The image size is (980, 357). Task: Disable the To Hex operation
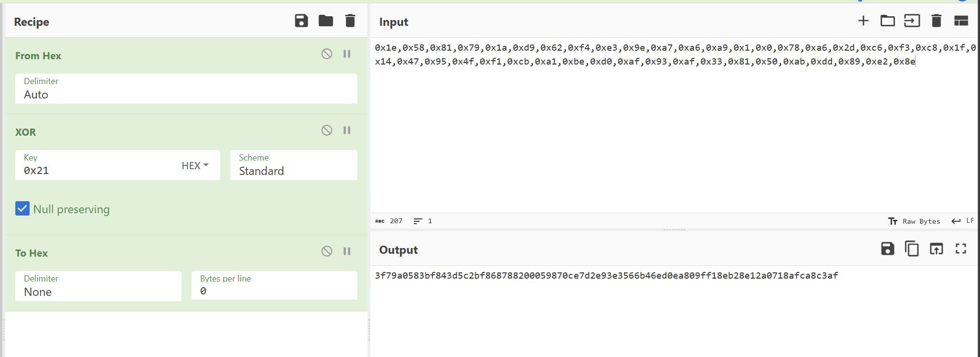[x=327, y=251]
